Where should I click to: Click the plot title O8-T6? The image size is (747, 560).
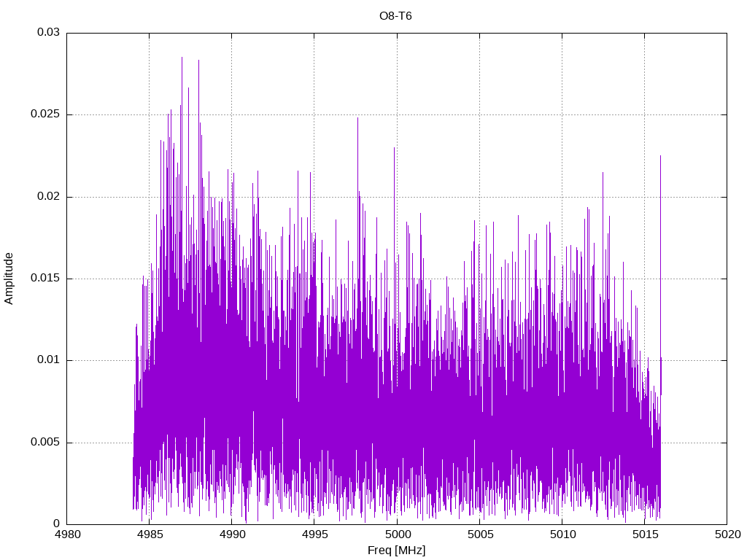click(395, 16)
